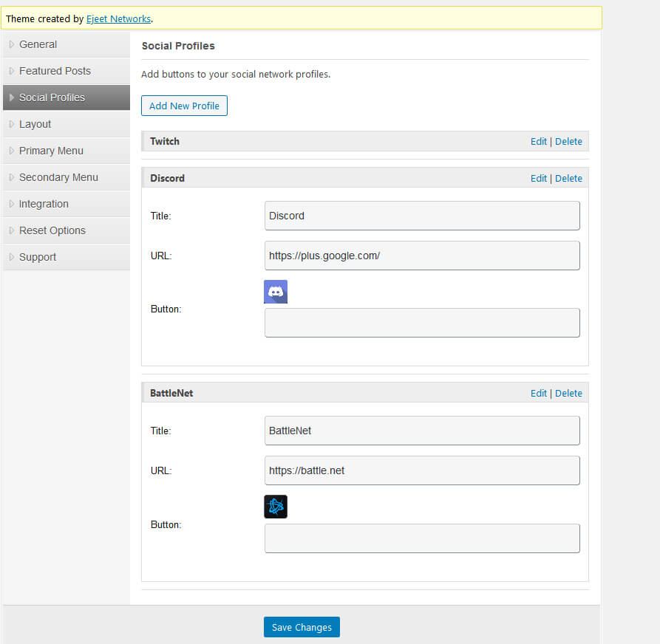This screenshot has height=644, width=660.
Task: Click the arrow icon beside Reset Options
Action: point(11,230)
